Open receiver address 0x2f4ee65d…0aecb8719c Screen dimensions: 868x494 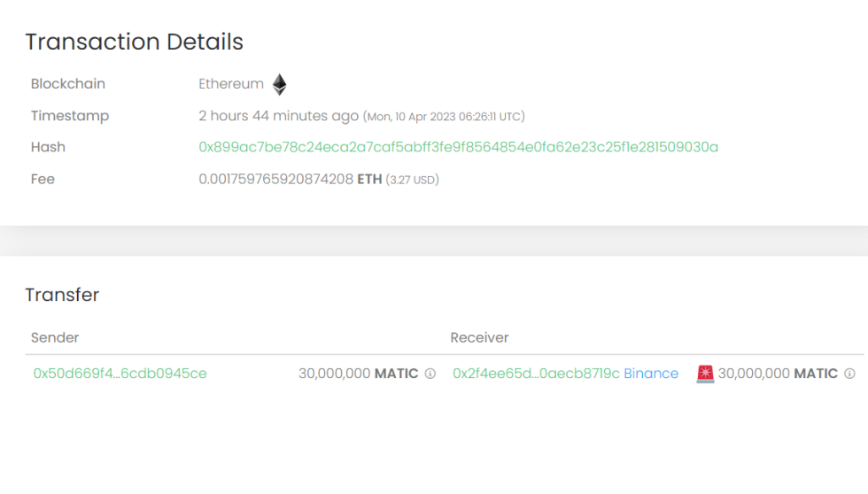pos(536,374)
